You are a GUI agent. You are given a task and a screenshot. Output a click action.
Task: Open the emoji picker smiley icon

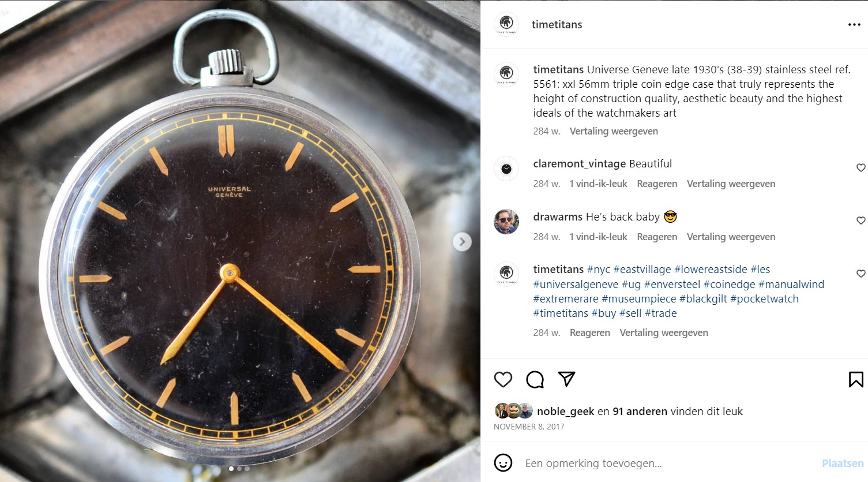tap(503, 463)
